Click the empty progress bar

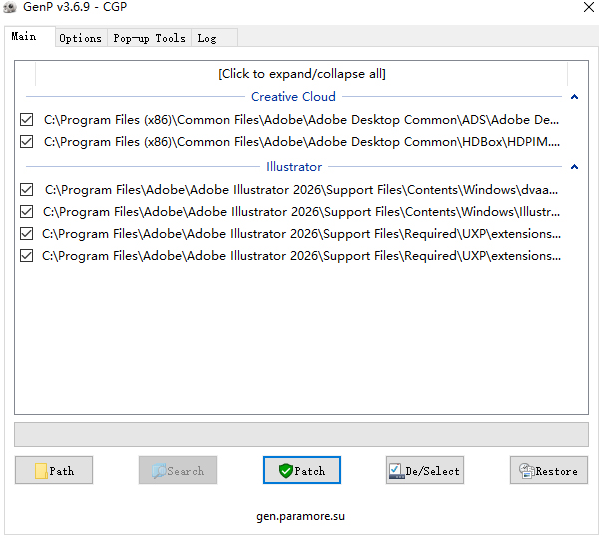302,435
